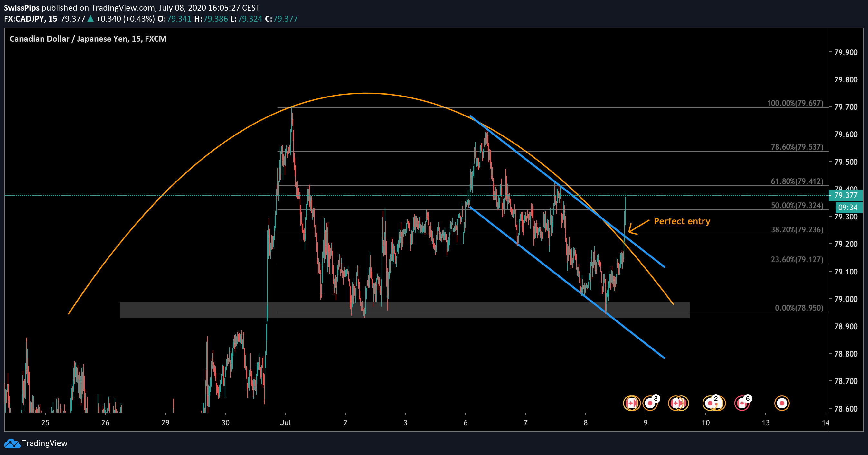Open the Japan event marker with badge 8
Screen dimensions: 868x455
pyautogui.click(x=650, y=403)
